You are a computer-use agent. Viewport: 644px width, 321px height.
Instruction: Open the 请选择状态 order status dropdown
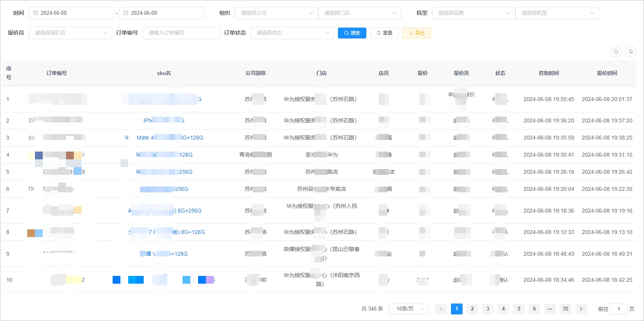292,33
